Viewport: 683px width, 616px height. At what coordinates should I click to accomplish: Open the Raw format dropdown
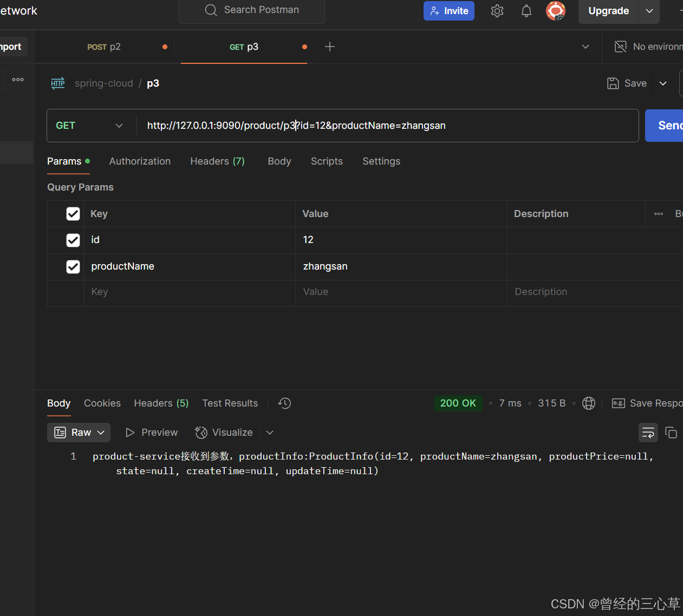pos(79,432)
